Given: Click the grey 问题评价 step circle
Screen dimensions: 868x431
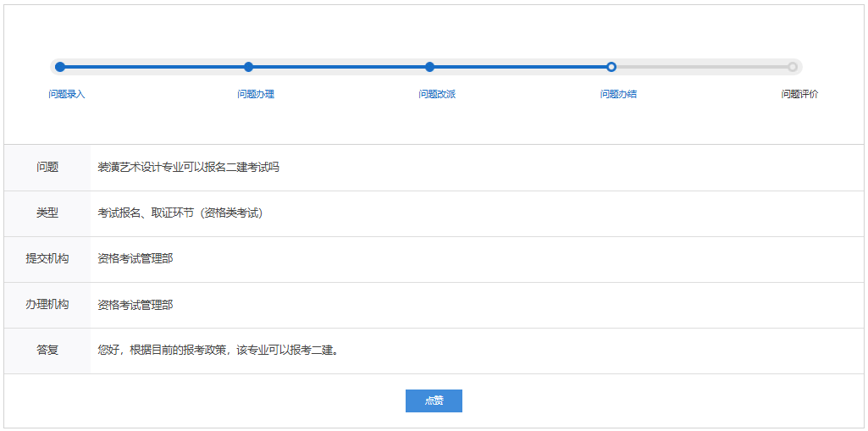Looking at the screenshot, I should [793, 67].
